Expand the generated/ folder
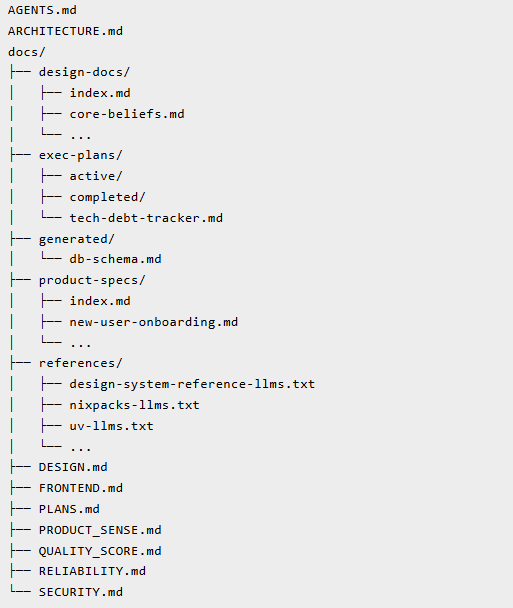This screenshot has width=513, height=608. tap(77, 239)
